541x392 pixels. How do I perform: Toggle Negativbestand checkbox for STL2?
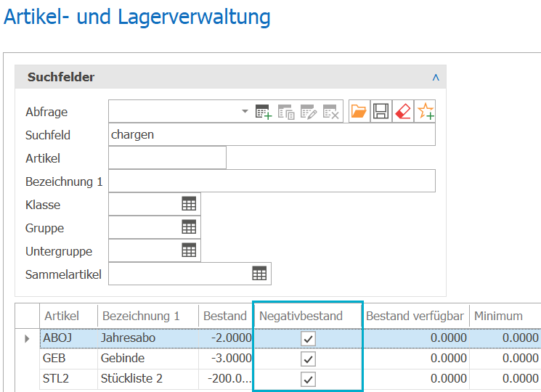point(308,379)
